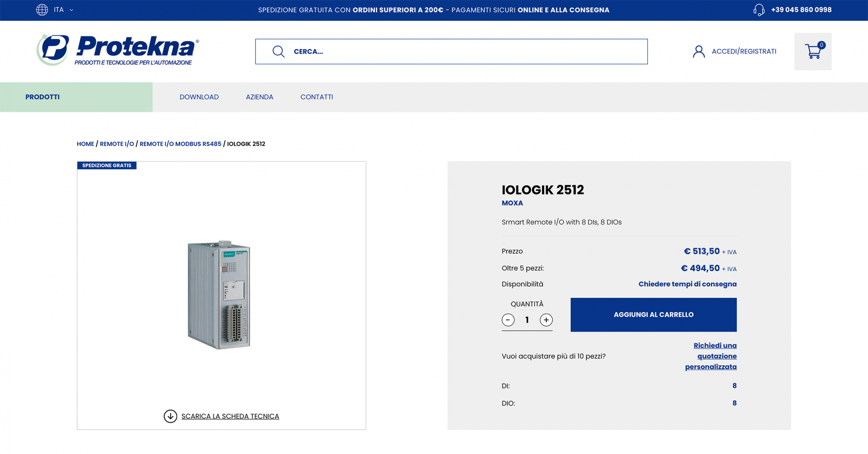Navigate to Home breadcrumb
Viewport: 868px width, 454px height.
(x=85, y=144)
